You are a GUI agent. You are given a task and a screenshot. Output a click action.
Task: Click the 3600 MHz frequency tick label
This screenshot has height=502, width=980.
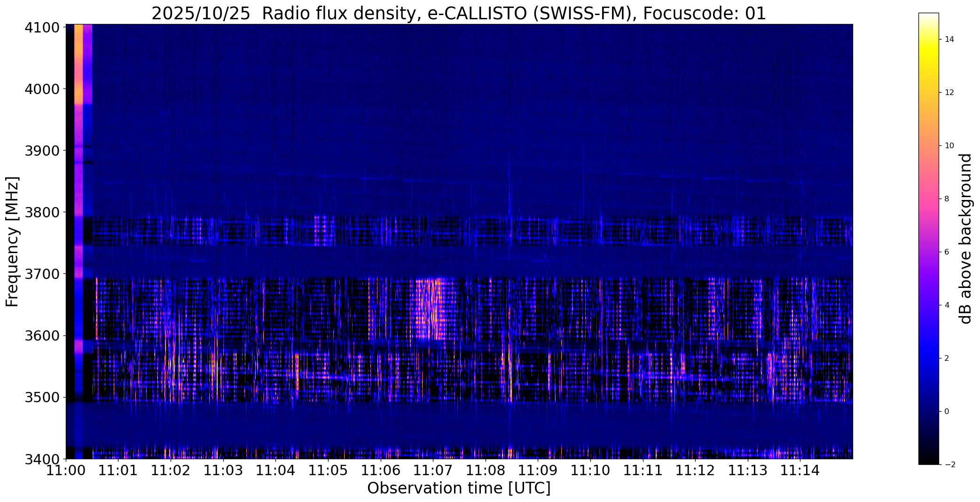42,336
